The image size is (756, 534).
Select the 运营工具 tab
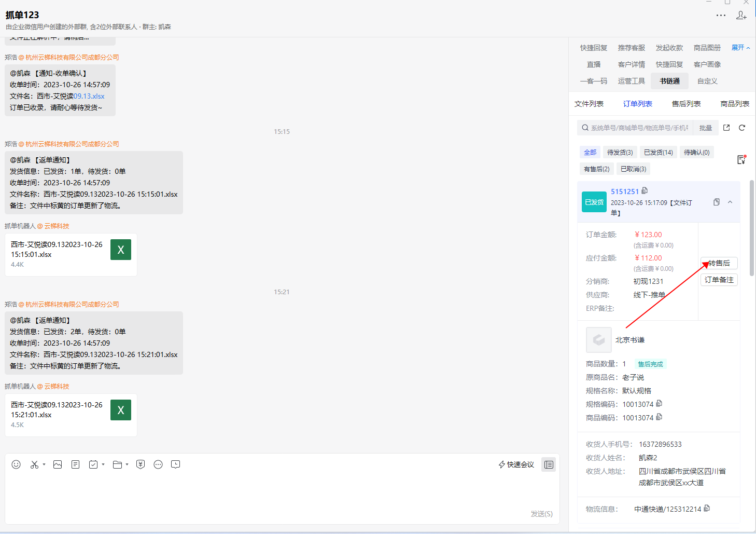coord(632,81)
